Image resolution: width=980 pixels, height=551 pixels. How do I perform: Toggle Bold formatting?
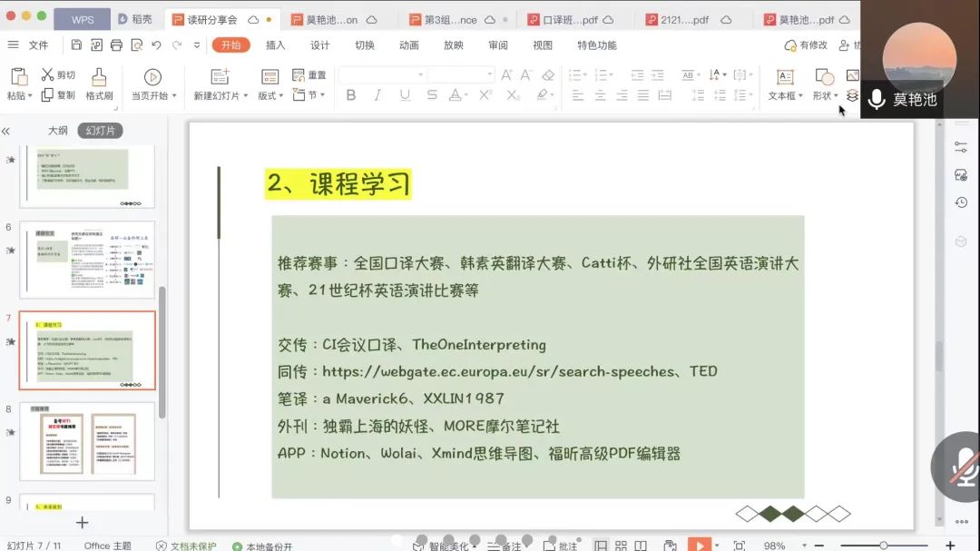pyautogui.click(x=351, y=95)
